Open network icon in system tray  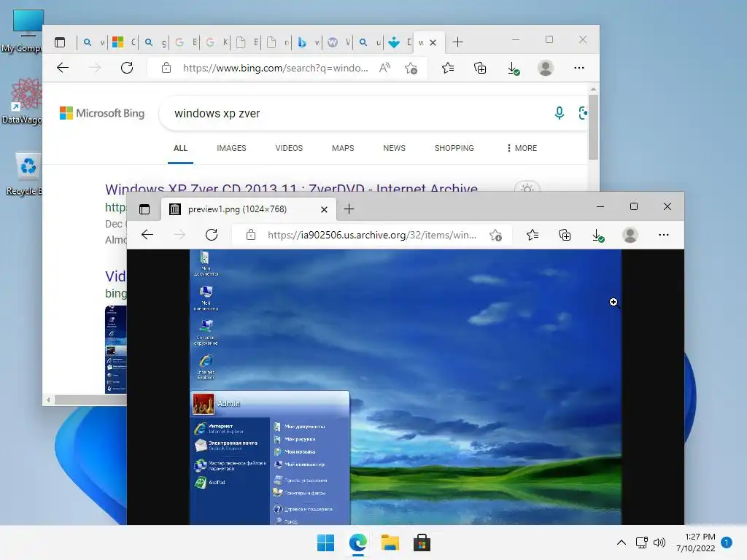click(x=642, y=542)
